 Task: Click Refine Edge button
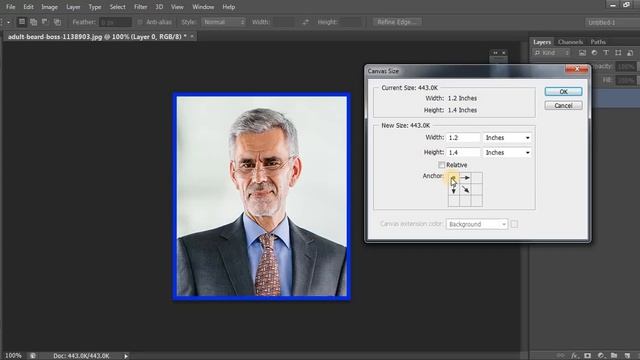(397, 22)
